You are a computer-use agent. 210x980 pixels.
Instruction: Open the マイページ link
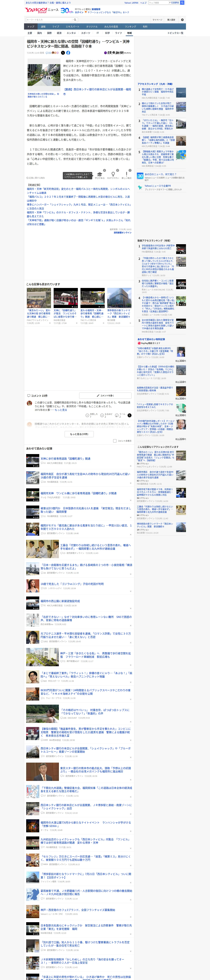(x=157, y=20)
